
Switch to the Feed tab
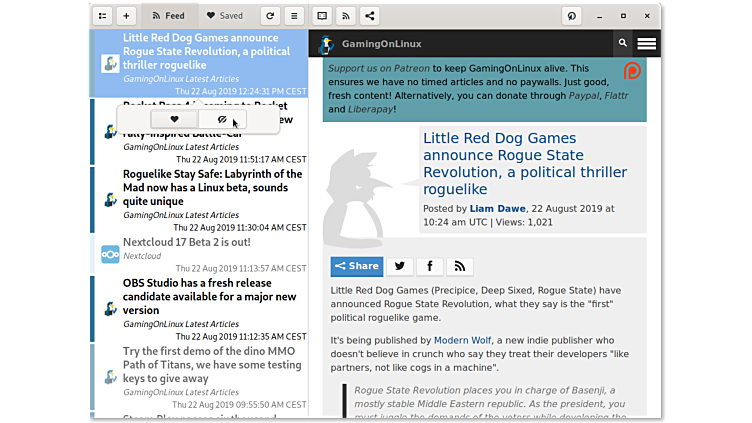tap(167, 16)
